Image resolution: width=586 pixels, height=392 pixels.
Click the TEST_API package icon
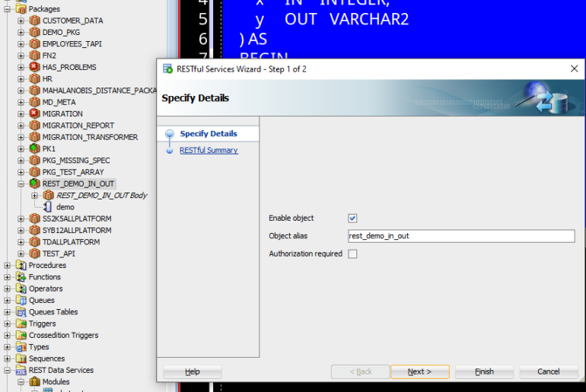click(35, 253)
